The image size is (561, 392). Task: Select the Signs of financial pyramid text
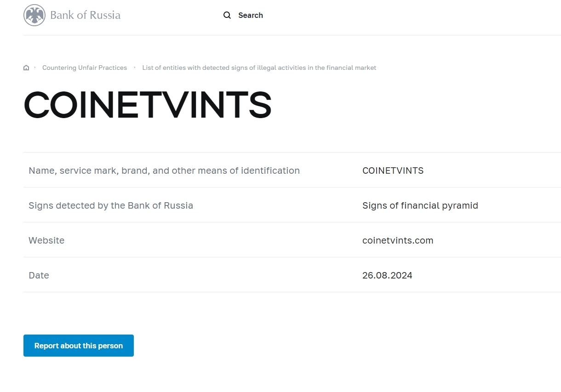420,205
